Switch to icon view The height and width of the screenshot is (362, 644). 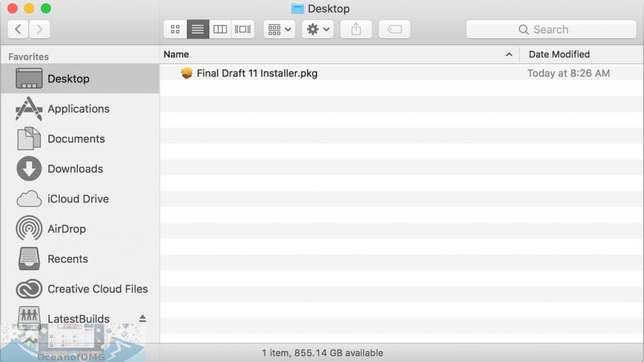tap(175, 28)
